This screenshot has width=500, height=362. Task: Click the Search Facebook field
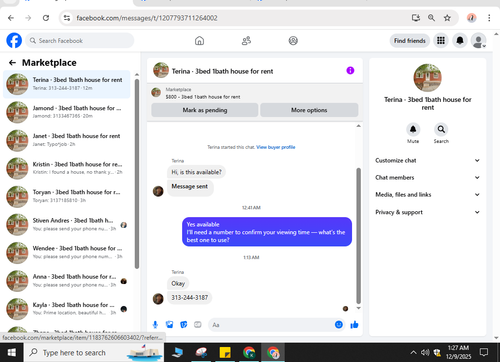(x=80, y=41)
